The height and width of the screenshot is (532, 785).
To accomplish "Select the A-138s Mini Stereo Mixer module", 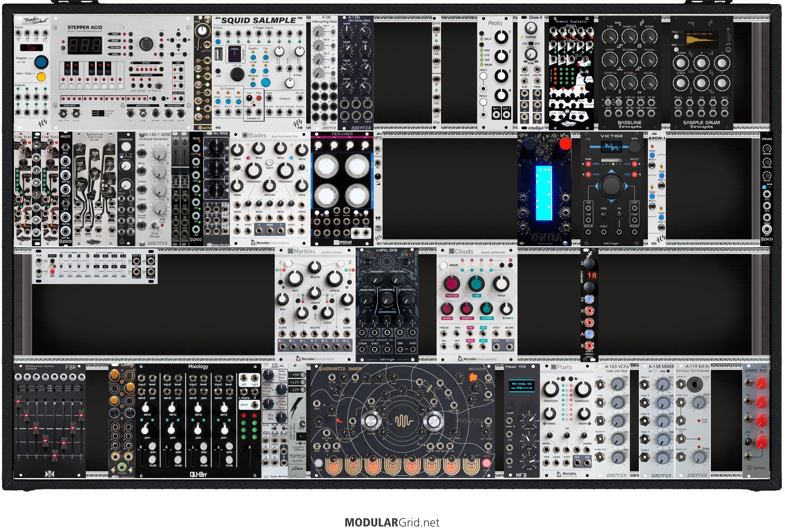I will (356, 73).
